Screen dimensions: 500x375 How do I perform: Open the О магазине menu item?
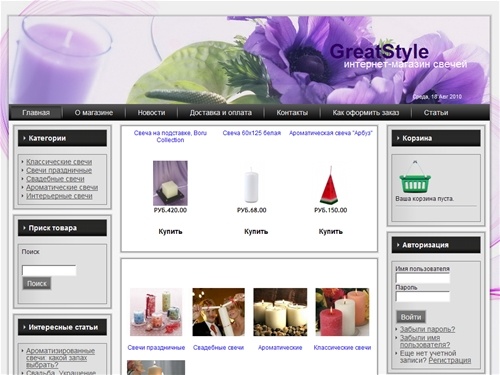94,113
